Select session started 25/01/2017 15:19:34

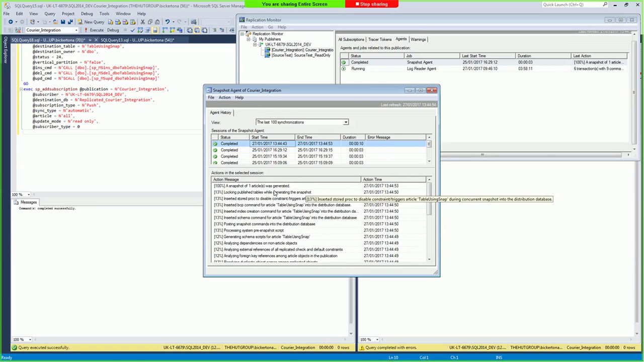pyautogui.click(x=319, y=156)
